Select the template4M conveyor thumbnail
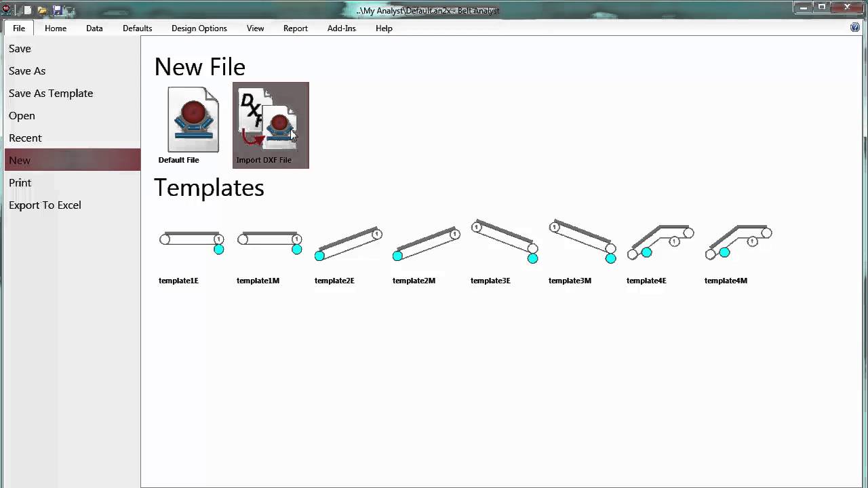This screenshot has width=868, height=488. [738, 242]
